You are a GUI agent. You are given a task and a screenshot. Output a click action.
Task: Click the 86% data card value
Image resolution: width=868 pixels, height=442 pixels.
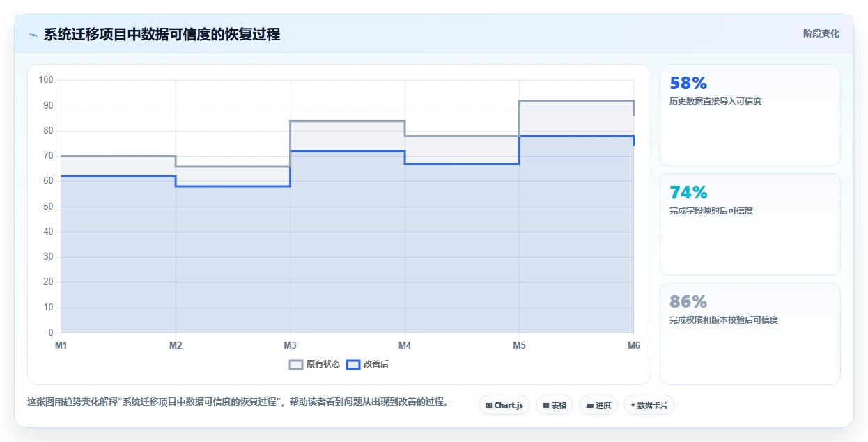coord(688,301)
